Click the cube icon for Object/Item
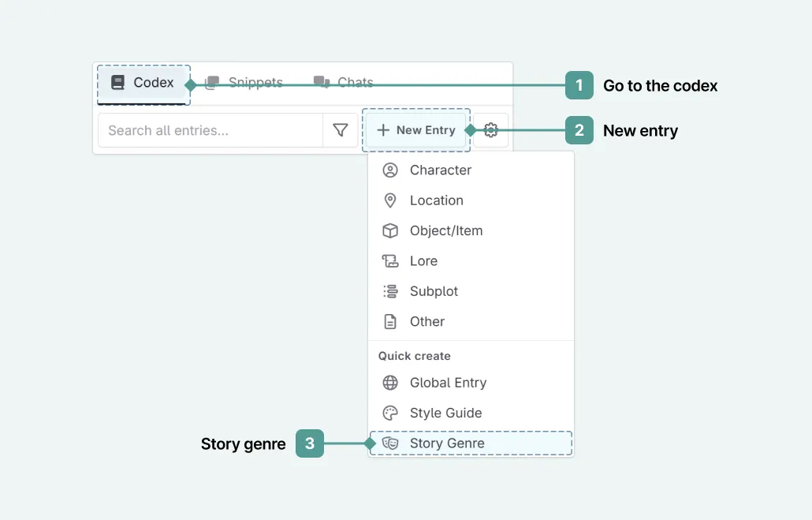The width and height of the screenshot is (812, 520). pyautogui.click(x=391, y=230)
